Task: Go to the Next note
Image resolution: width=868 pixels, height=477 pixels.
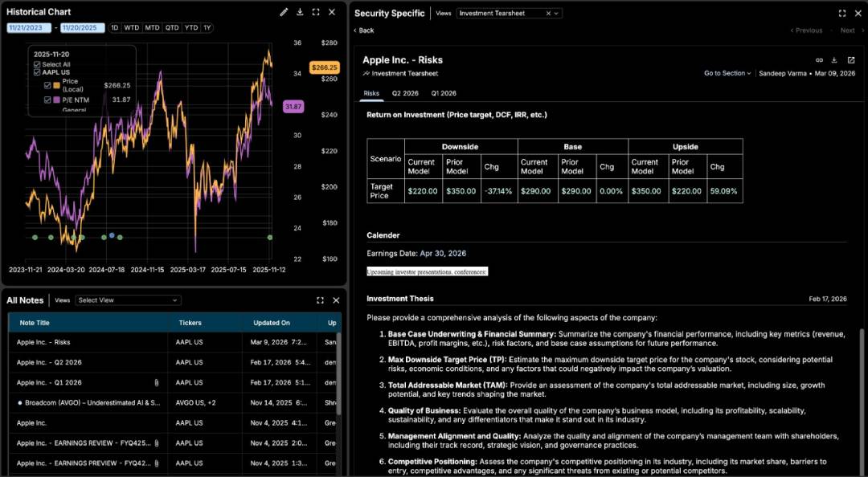Action: [x=851, y=31]
